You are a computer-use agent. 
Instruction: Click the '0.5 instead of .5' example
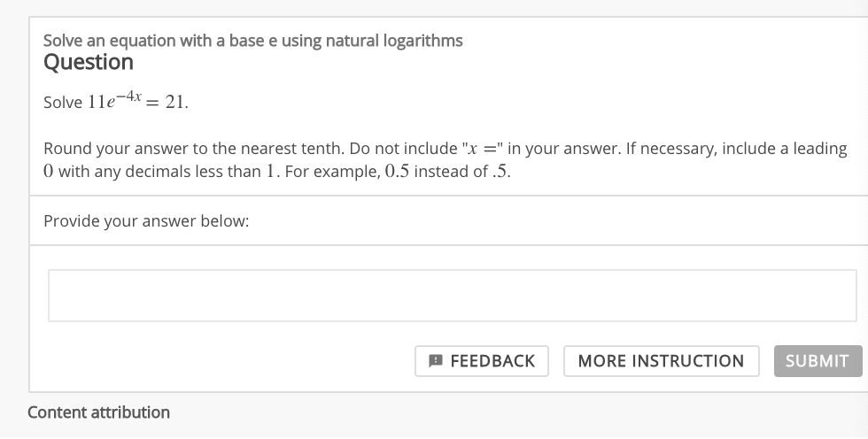[451, 171]
